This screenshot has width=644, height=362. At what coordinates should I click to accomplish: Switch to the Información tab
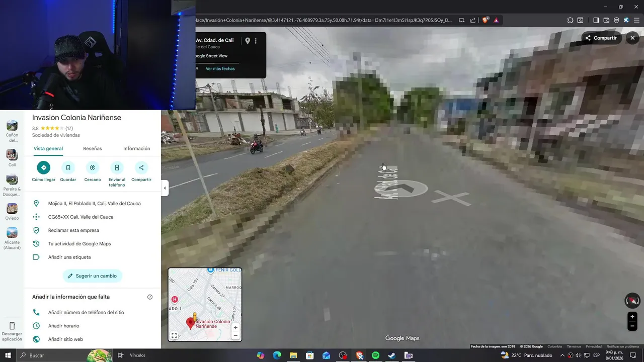(x=137, y=148)
